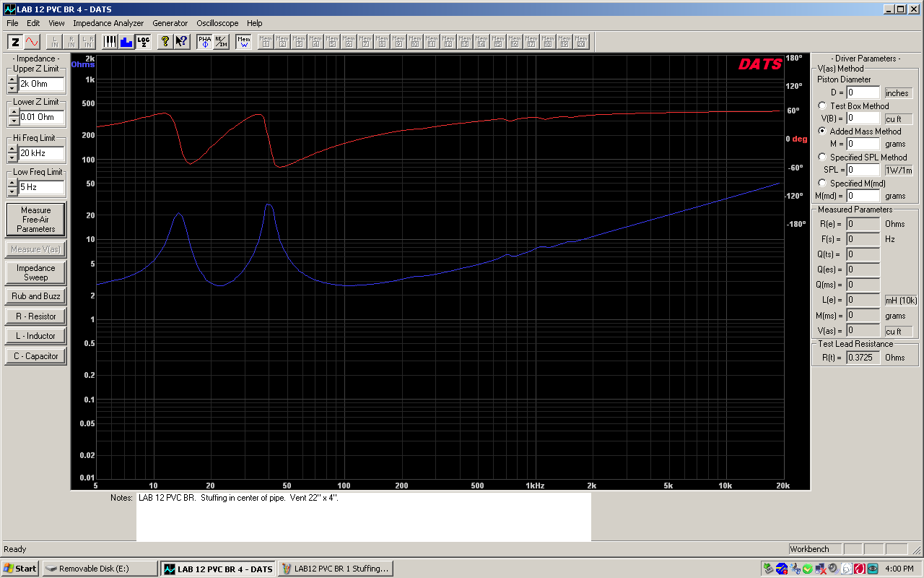Click the Piston Diameter D input field
The height and width of the screenshot is (578, 924).
[x=863, y=92]
